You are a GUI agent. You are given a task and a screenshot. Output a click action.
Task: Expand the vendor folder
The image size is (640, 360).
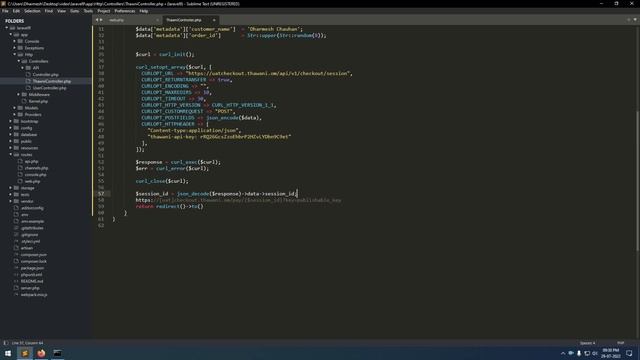click(x=11, y=201)
